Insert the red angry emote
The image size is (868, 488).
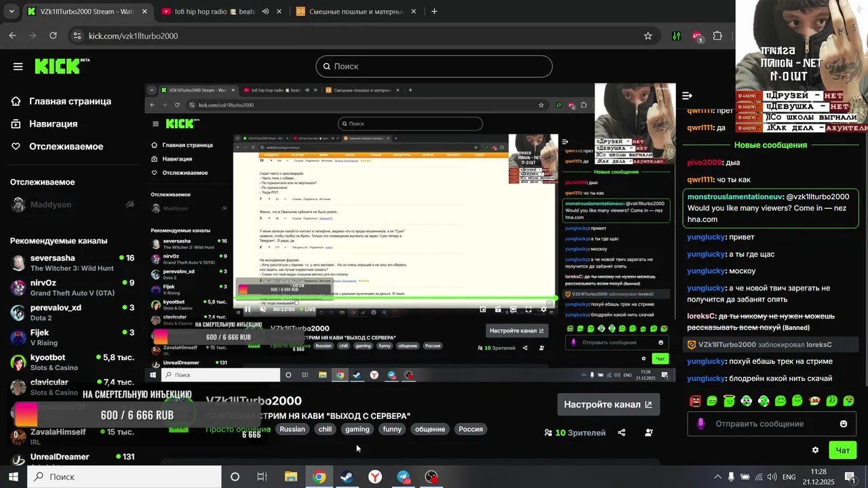click(x=695, y=401)
